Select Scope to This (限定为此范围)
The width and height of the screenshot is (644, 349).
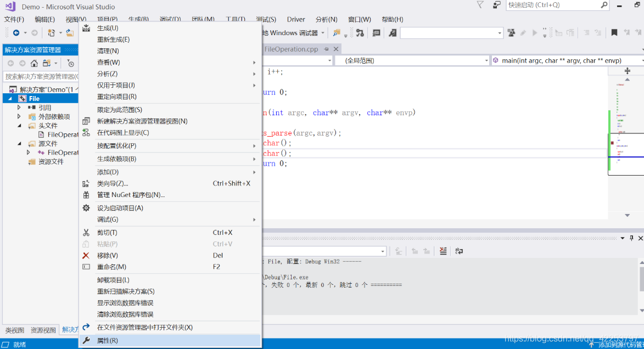(x=170, y=110)
